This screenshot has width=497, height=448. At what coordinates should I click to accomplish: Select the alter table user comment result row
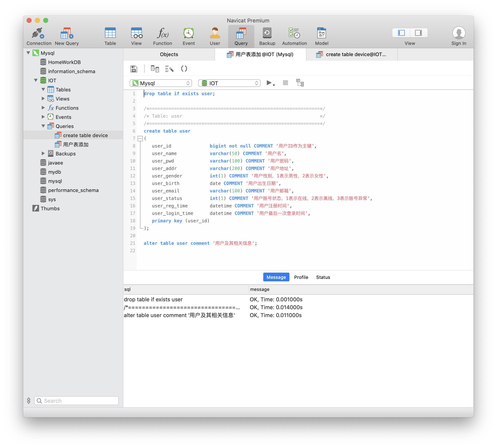pyautogui.click(x=298, y=315)
